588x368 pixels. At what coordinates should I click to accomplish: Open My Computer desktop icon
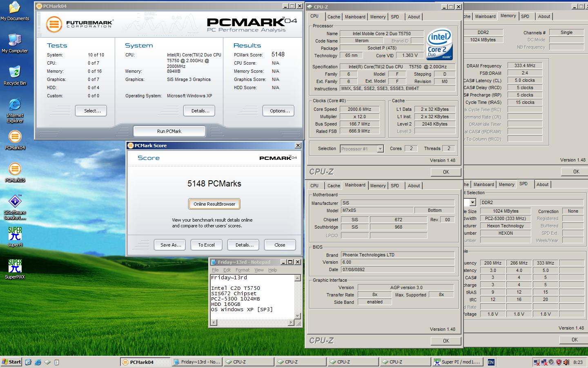(x=15, y=44)
